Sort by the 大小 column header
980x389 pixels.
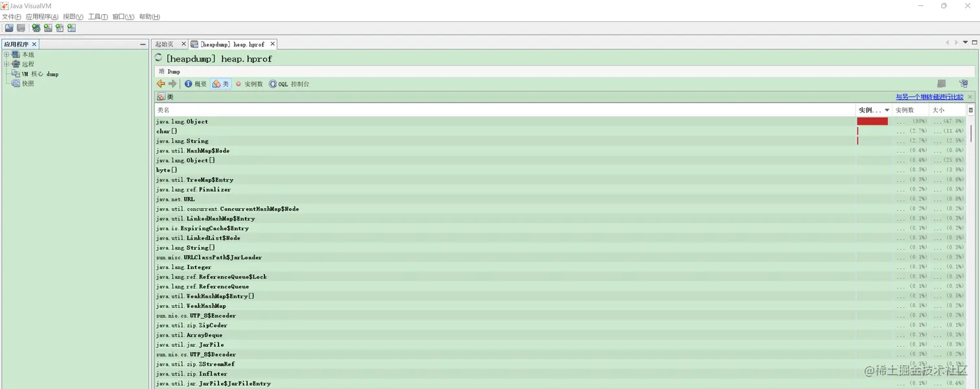coord(948,110)
